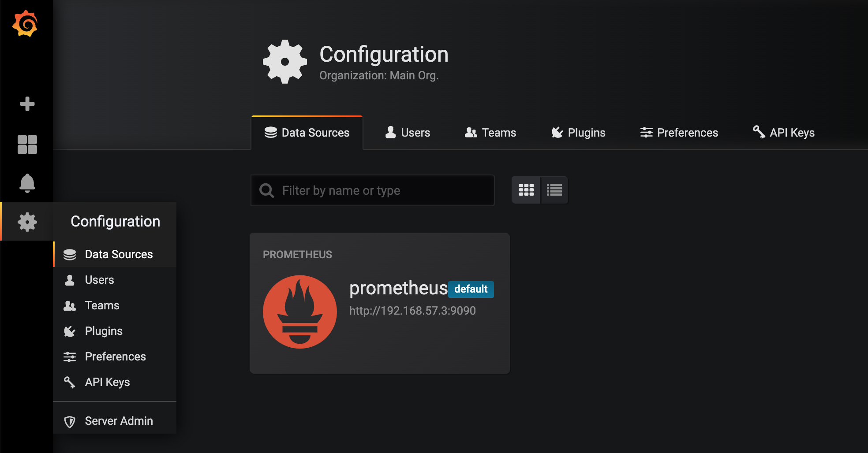
Task: Click the Filter by name or type field
Action: (373, 190)
